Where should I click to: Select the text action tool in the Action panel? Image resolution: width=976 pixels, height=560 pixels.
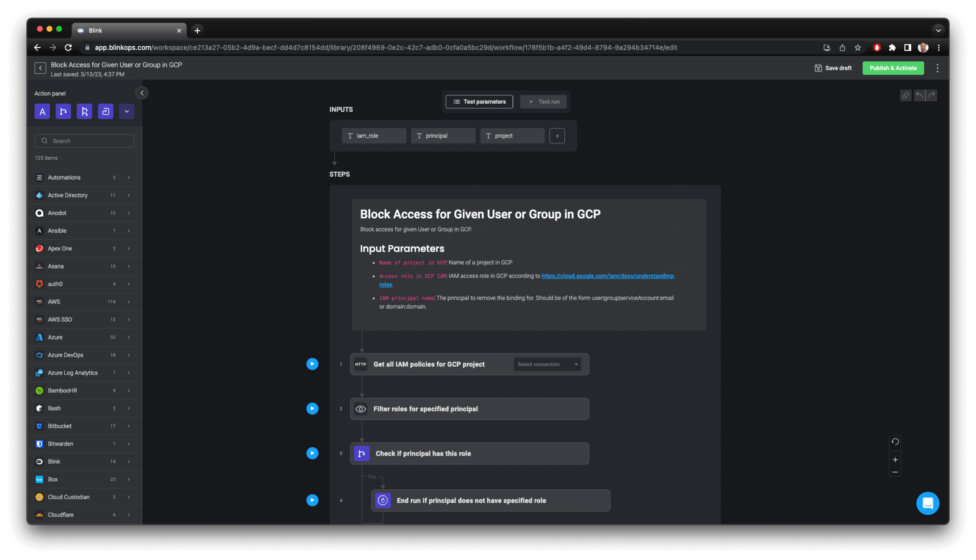click(42, 111)
